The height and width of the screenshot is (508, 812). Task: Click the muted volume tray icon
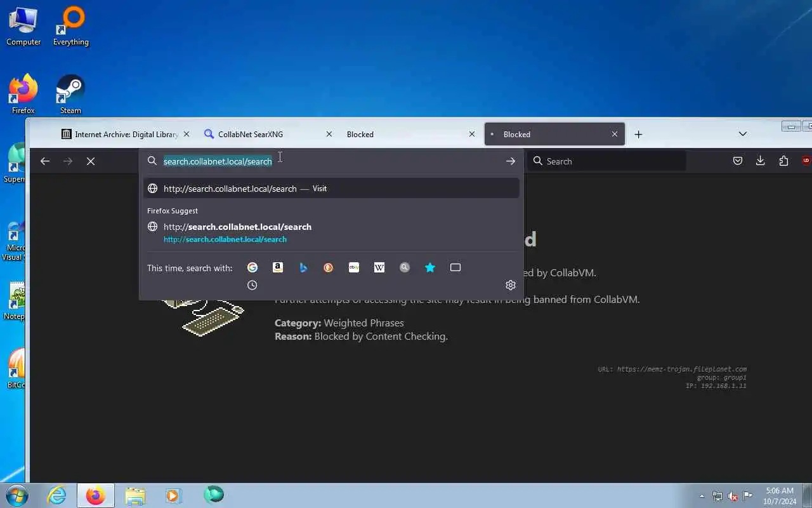click(x=733, y=496)
